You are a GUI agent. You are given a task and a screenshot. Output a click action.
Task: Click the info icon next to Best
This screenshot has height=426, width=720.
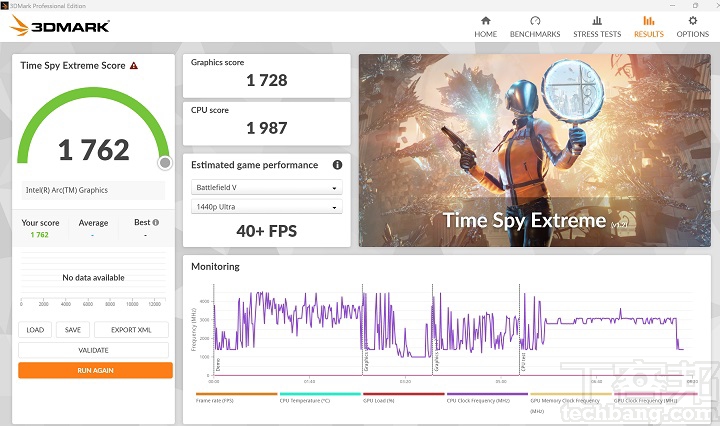[x=156, y=222]
